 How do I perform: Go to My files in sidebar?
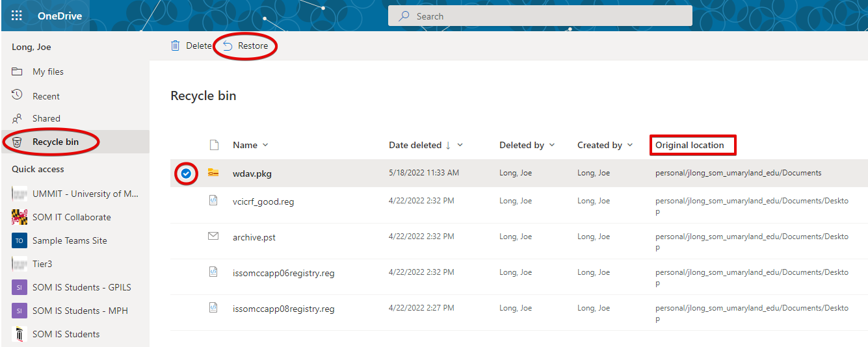coord(48,71)
